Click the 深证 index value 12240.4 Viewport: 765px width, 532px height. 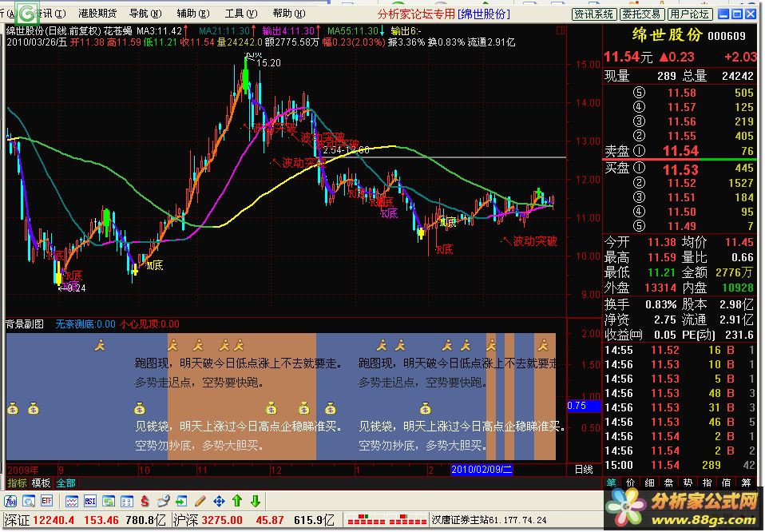54,520
